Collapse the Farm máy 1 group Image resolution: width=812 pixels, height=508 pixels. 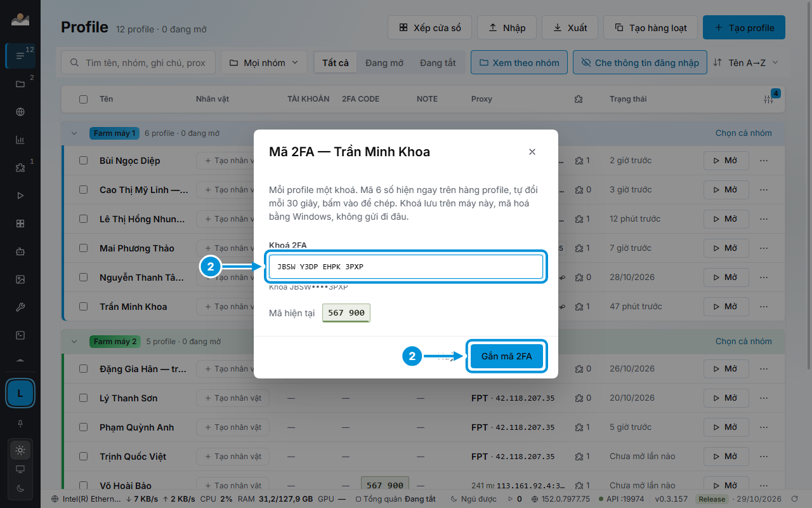tap(74, 133)
